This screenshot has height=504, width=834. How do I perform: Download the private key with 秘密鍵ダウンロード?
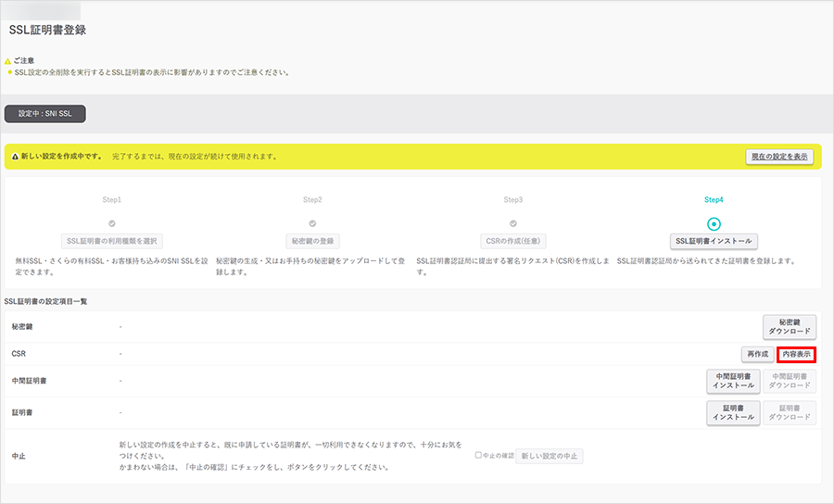(790, 327)
